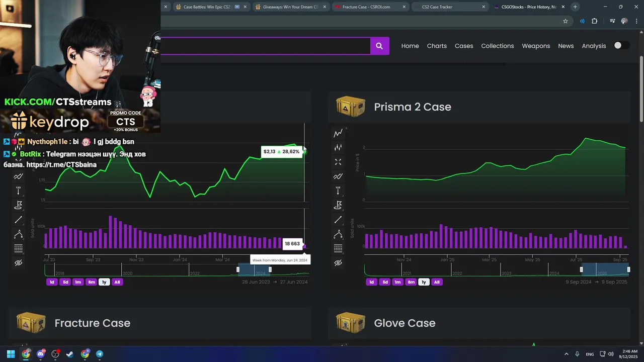Open the News menu item
This screenshot has height=362, width=644.
coord(566,46)
